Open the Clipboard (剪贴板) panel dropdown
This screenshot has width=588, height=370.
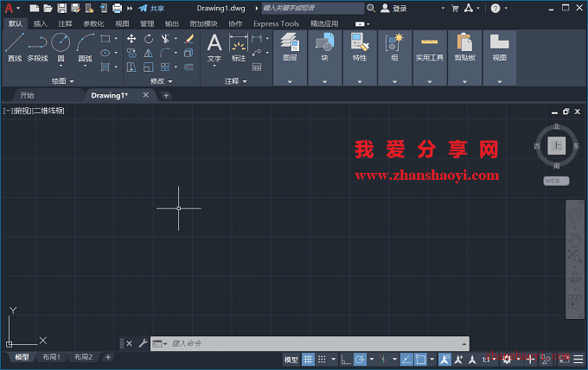point(464,81)
